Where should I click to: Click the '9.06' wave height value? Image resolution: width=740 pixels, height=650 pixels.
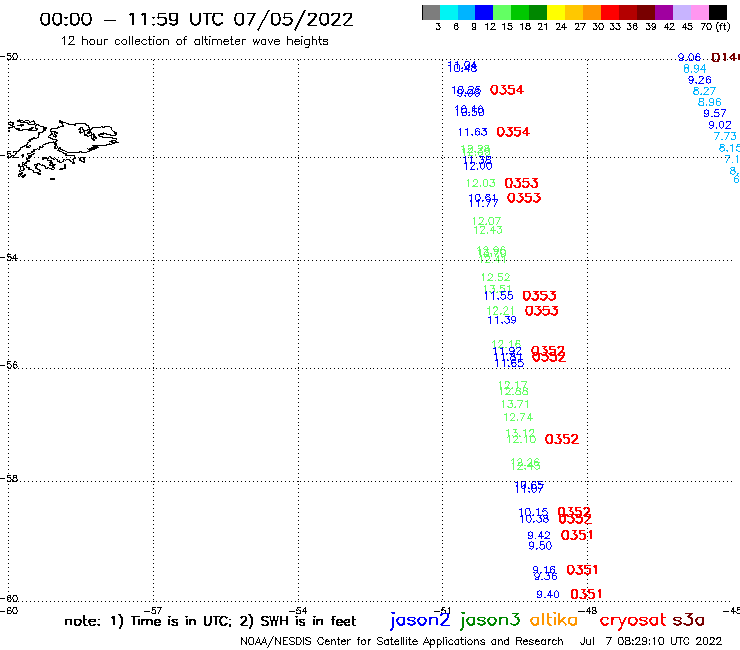pos(689,57)
